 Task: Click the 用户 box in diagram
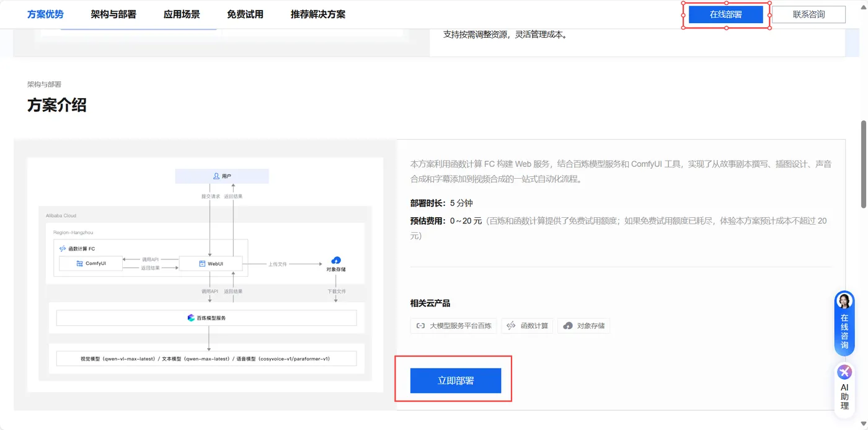222,176
